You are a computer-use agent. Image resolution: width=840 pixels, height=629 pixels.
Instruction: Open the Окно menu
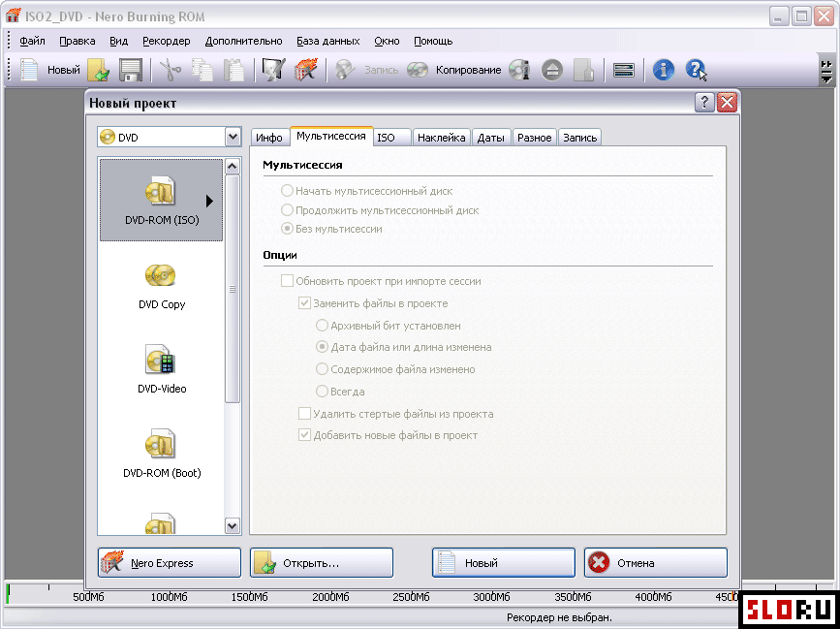pos(387,41)
